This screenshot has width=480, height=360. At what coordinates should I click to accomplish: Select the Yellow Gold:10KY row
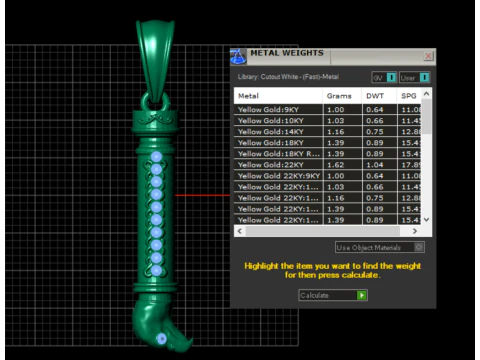pyautogui.click(x=328, y=121)
